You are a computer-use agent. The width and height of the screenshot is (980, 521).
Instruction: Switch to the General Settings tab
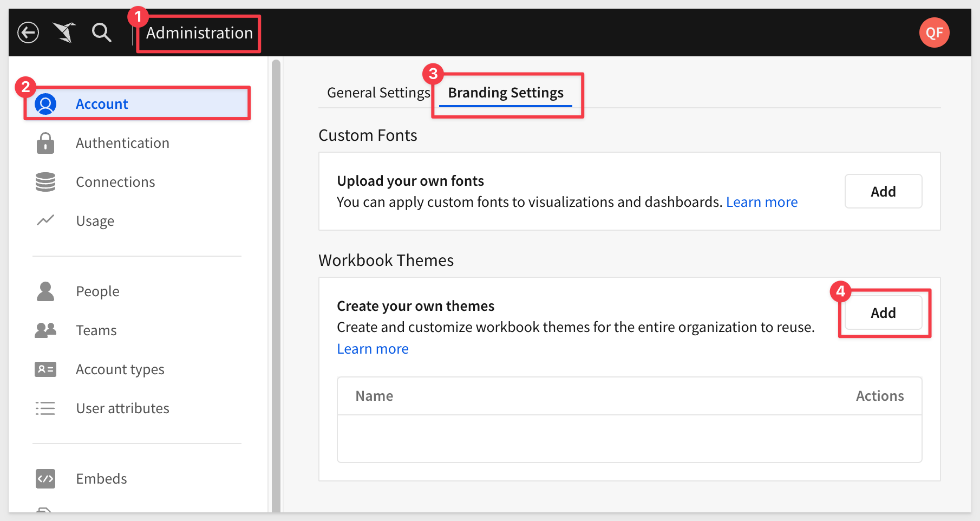click(x=378, y=93)
